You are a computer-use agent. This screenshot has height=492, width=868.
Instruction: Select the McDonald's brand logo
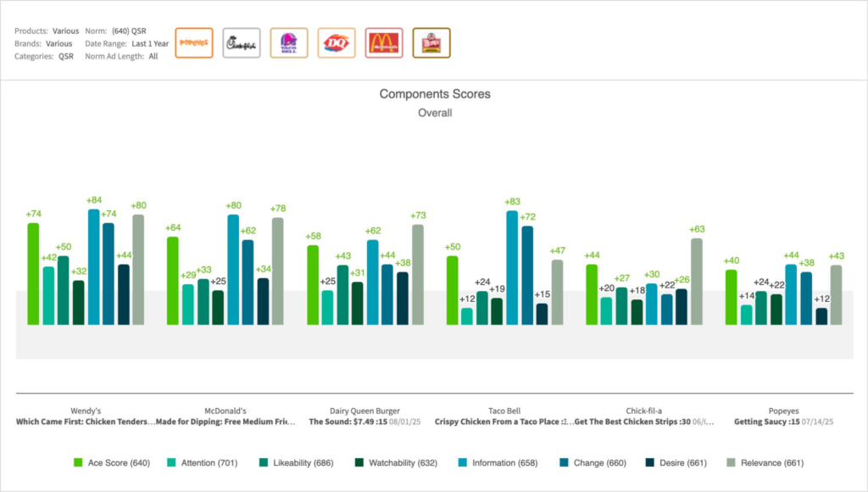pyautogui.click(x=384, y=42)
